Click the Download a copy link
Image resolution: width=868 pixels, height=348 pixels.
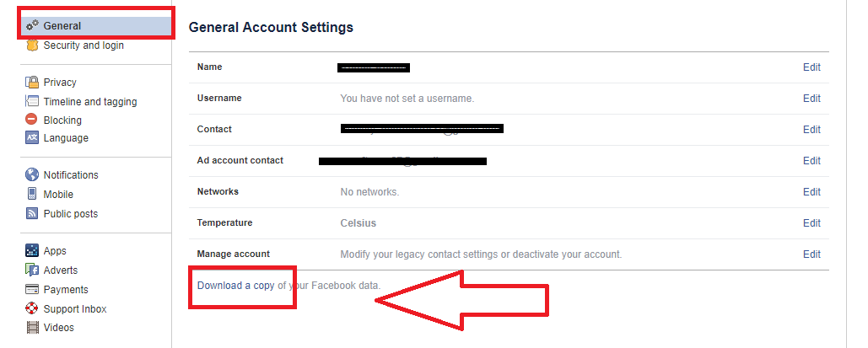click(235, 286)
